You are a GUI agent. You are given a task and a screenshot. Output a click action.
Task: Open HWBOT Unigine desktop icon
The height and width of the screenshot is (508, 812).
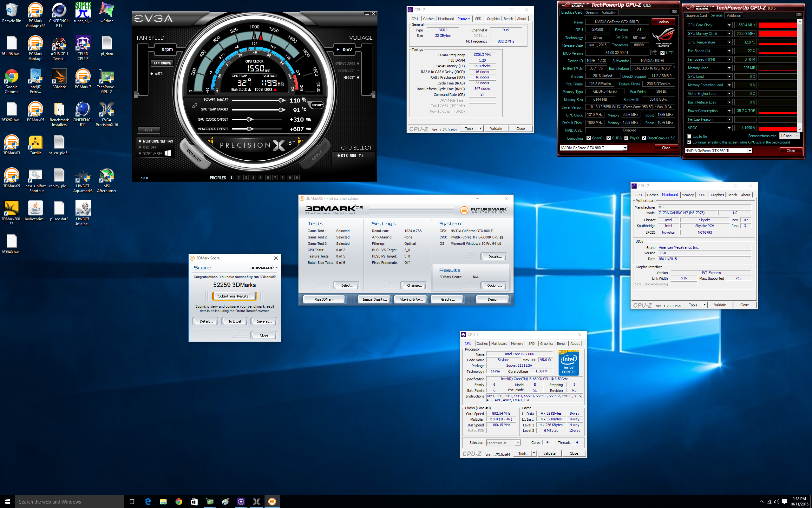click(83, 213)
